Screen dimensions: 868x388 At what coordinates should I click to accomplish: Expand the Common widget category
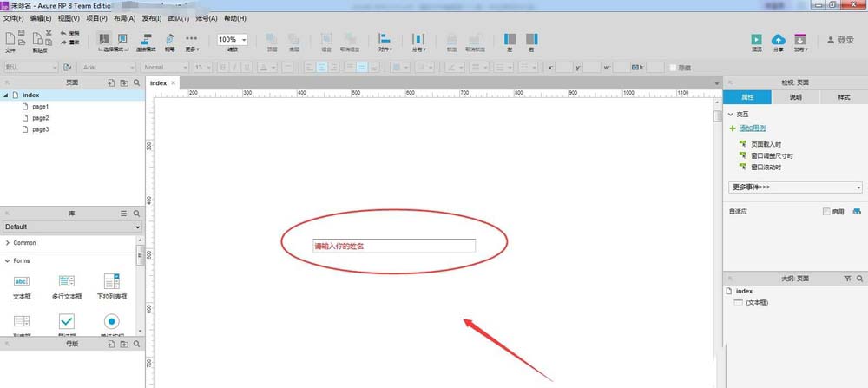point(8,243)
